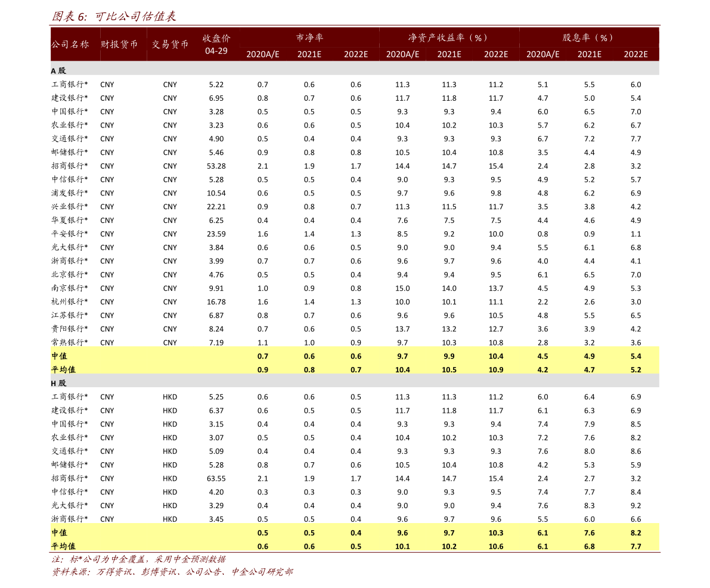Image resolution: width=710 pixels, height=588 pixels.
Task: Select the 市净率 group header
Action: click(x=309, y=38)
